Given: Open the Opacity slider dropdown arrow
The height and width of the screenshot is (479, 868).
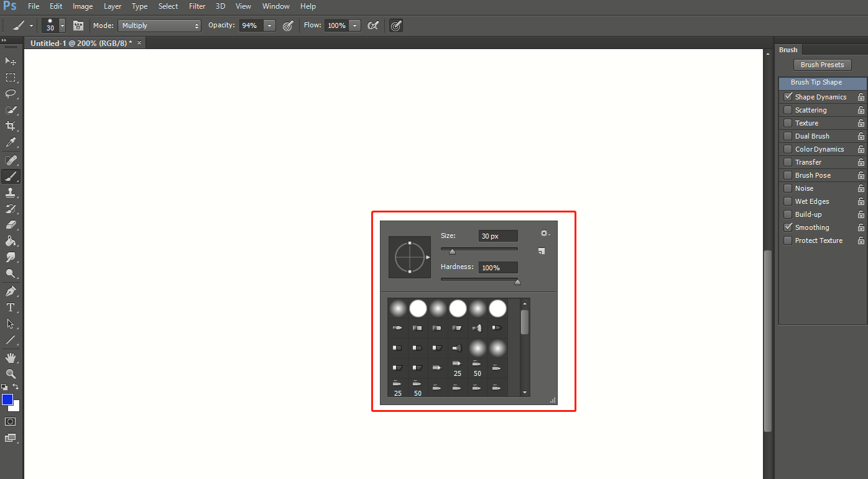Looking at the screenshot, I should click(269, 25).
